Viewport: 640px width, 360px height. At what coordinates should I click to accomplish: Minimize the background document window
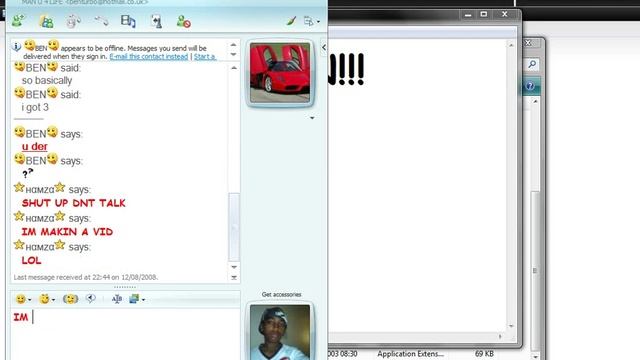pos(468,15)
